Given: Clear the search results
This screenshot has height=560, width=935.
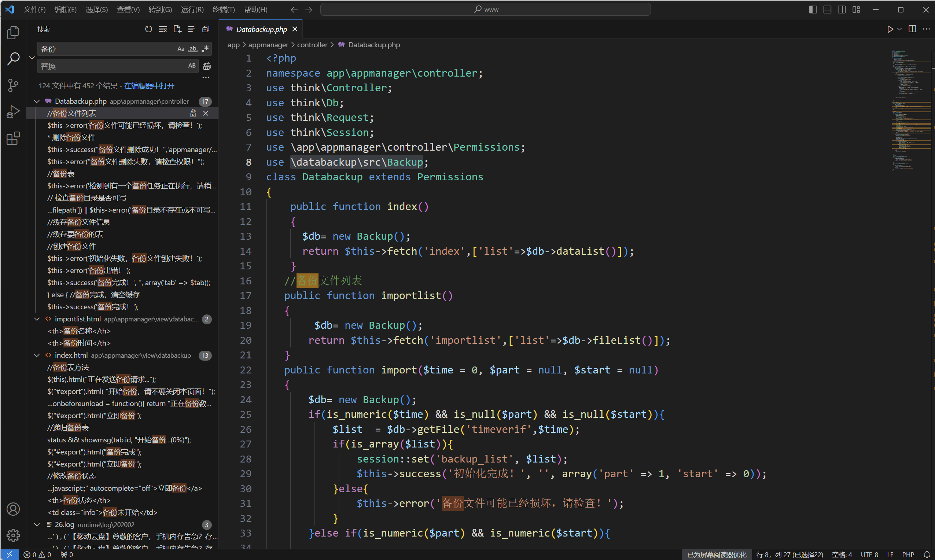Looking at the screenshot, I should (x=163, y=29).
